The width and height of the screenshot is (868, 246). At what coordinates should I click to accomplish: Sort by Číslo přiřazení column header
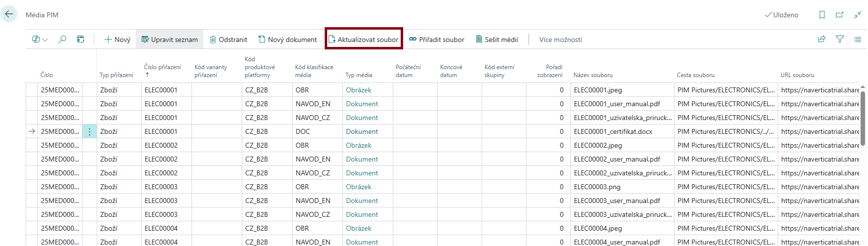[162, 67]
